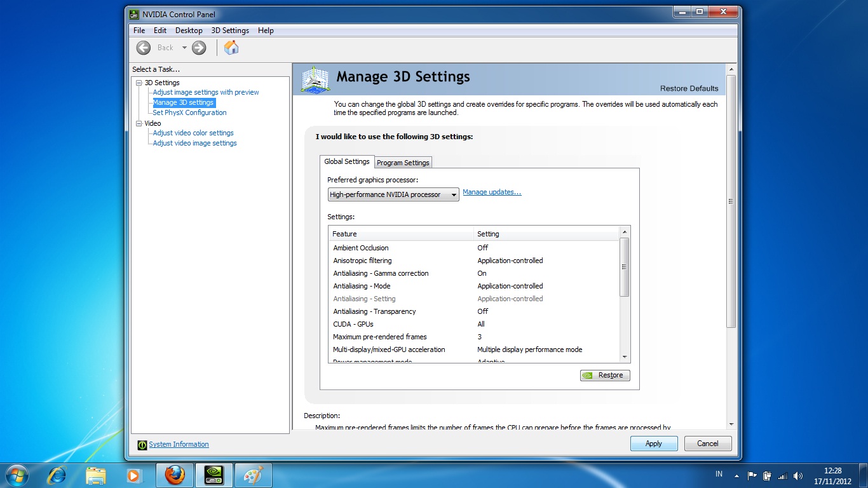Click the Apply button
Screen dimensions: 868x488
point(654,444)
